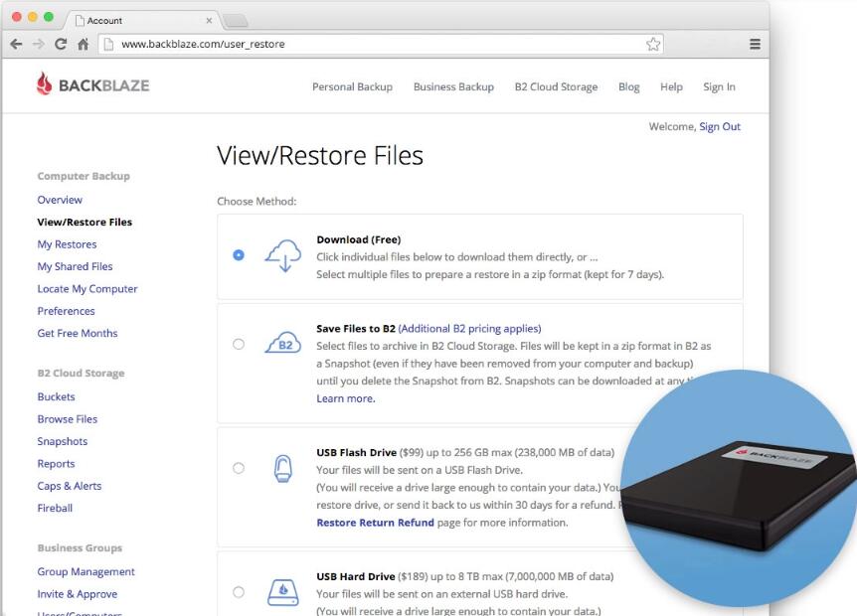Click the USB hard drive icon
Viewport: 857px width, 616px height.
(283, 592)
